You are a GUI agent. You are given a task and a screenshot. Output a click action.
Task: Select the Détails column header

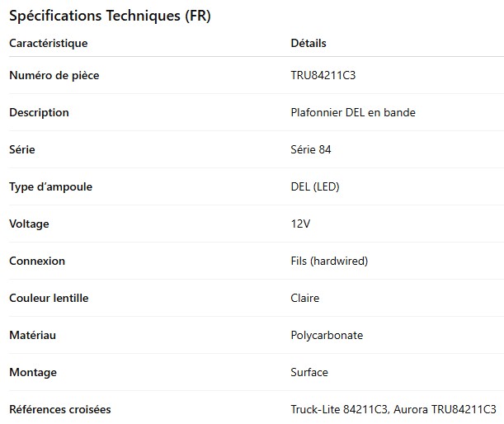tap(309, 43)
